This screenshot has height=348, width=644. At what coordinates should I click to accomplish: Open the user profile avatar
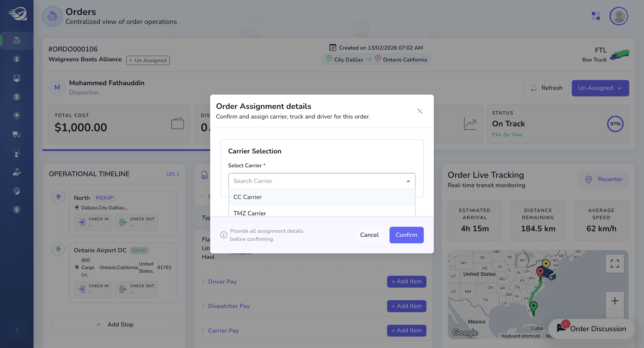(619, 16)
